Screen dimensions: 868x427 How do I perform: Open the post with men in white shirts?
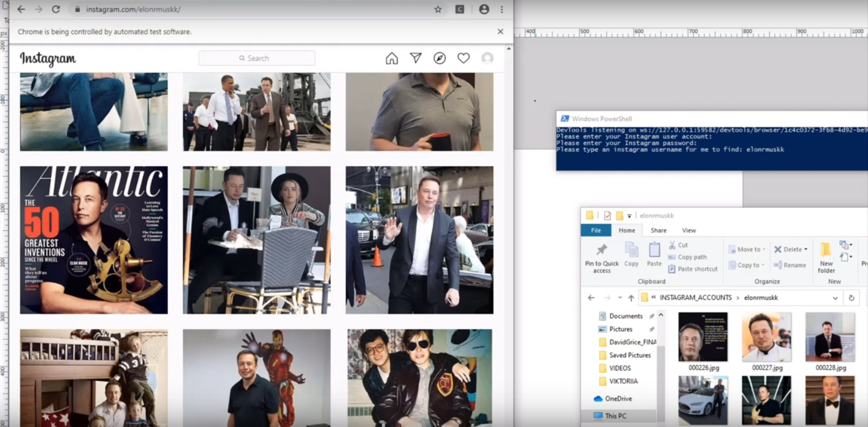[257, 112]
